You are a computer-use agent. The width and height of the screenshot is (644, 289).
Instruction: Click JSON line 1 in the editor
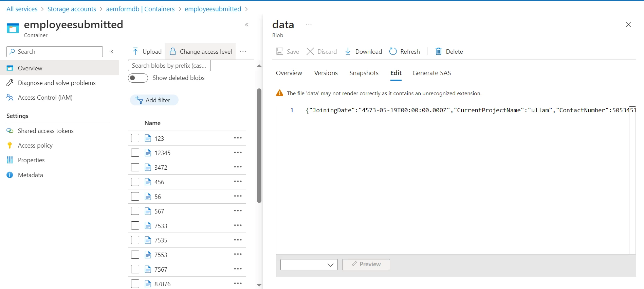pyautogui.click(x=470, y=110)
